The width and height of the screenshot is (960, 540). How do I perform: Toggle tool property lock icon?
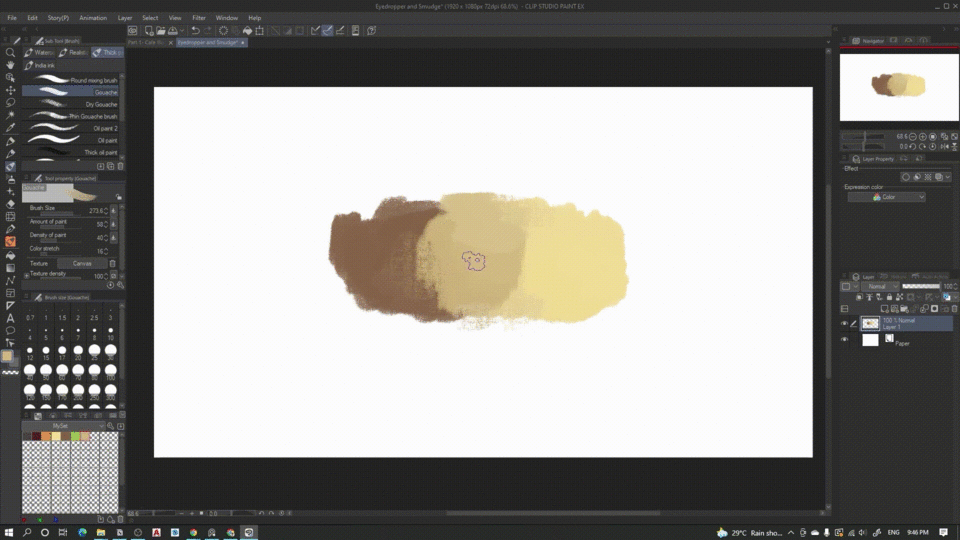(x=119, y=197)
